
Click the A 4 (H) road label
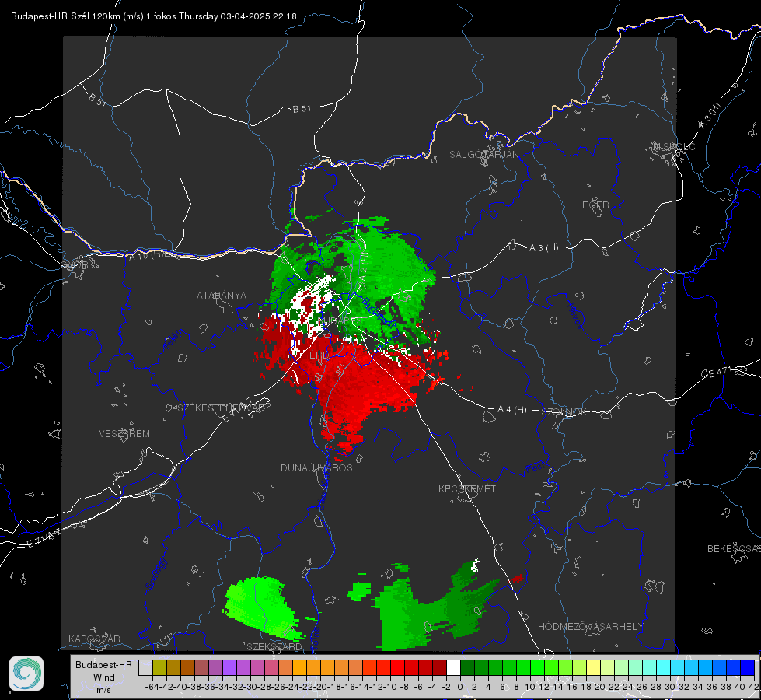[x=512, y=410]
